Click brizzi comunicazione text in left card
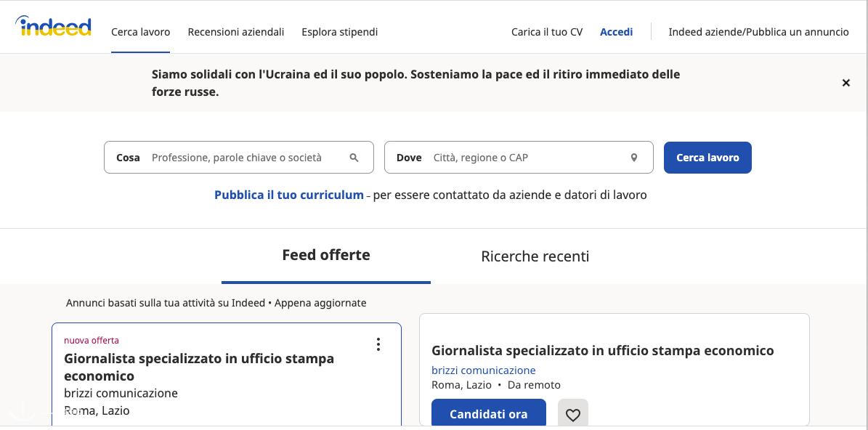 tap(121, 394)
